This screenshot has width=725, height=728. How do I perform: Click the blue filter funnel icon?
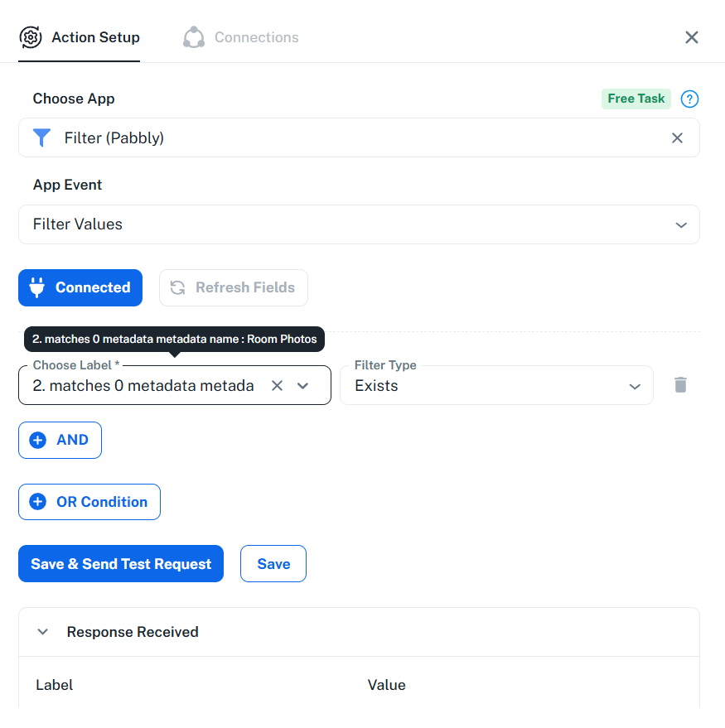tap(42, 137)
